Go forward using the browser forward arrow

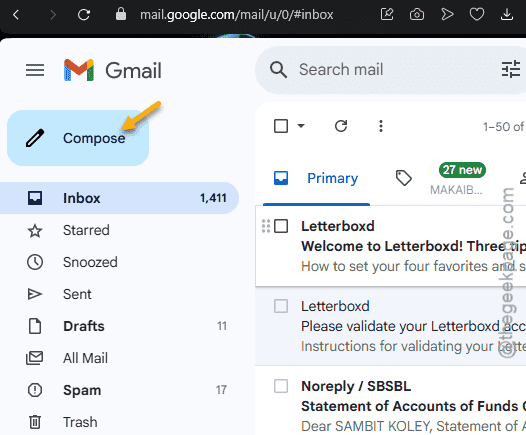pyautogui.click(x=53, y=14)
